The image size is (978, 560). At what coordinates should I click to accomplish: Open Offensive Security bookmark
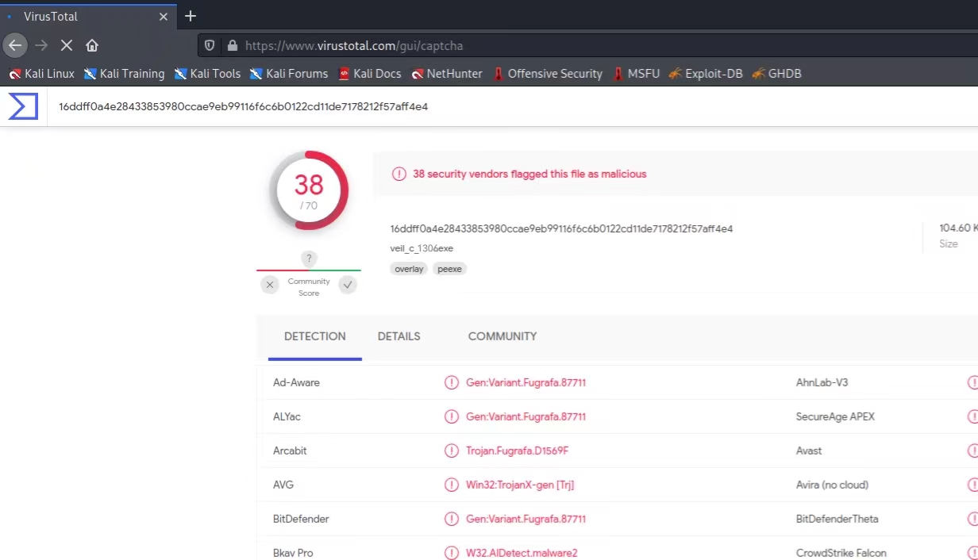[548, 74]
